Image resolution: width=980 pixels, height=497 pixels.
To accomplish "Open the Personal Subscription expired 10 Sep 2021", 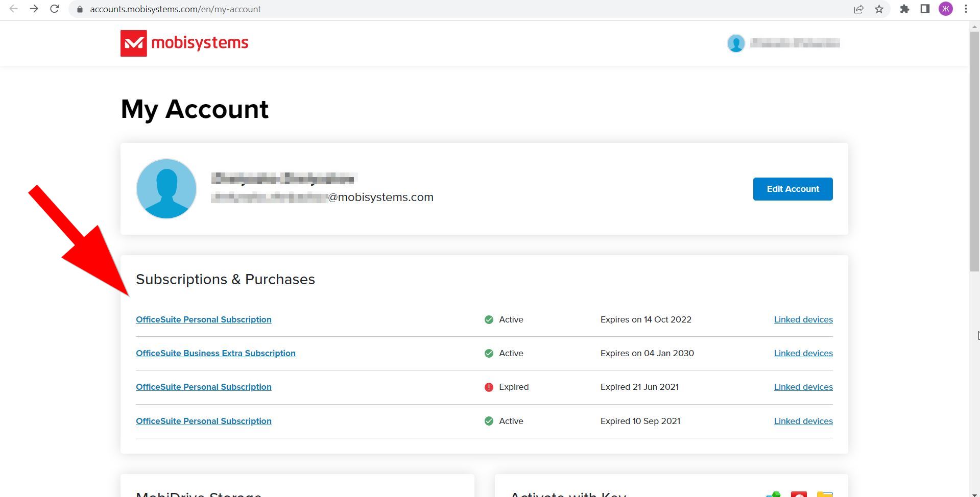I will 204,421.
